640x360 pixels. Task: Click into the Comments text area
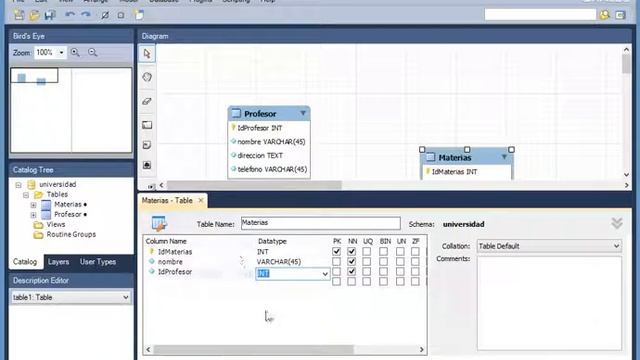tap(549, 303)
